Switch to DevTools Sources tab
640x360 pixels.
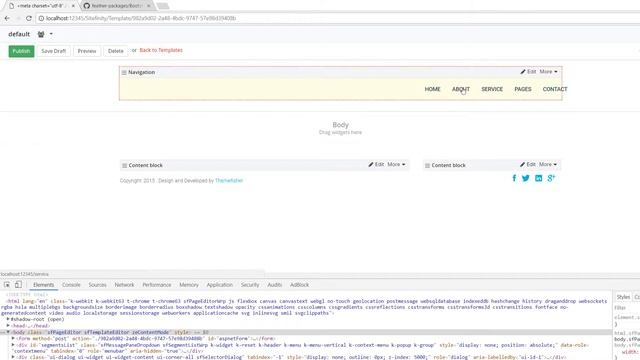click(x=98, y=285)
